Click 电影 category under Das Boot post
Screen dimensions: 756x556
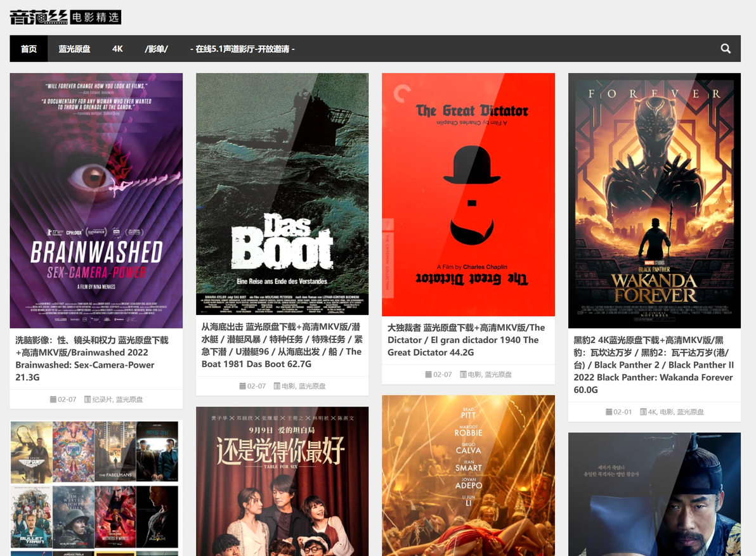[289, 386]
